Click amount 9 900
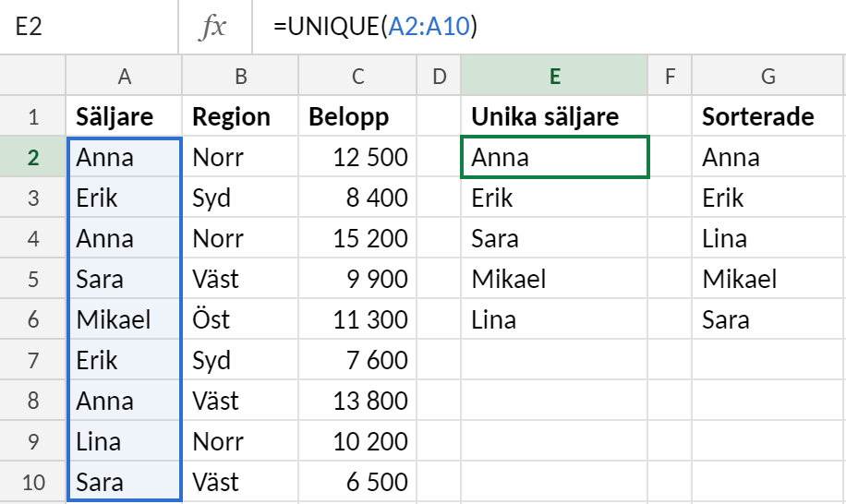 (357, 279)
